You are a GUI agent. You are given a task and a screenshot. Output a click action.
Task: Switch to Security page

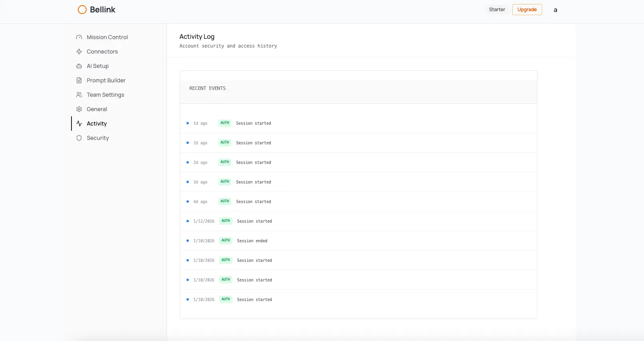(97, 138)
